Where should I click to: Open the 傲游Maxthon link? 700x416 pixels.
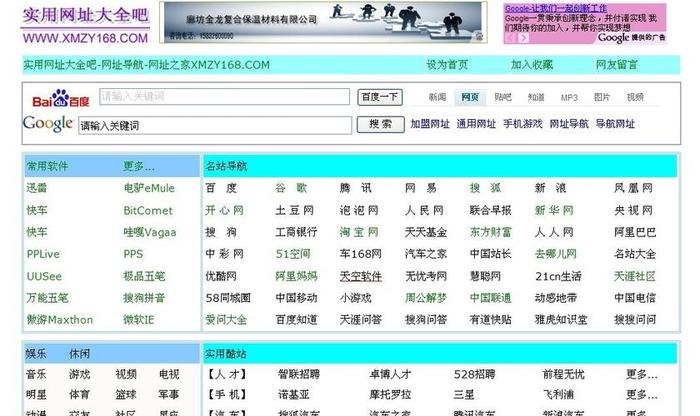tap(59, 320)
